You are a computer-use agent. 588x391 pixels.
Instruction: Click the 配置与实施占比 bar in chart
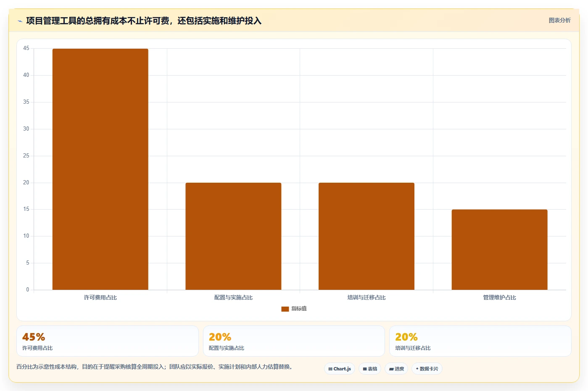coord(233,236)
